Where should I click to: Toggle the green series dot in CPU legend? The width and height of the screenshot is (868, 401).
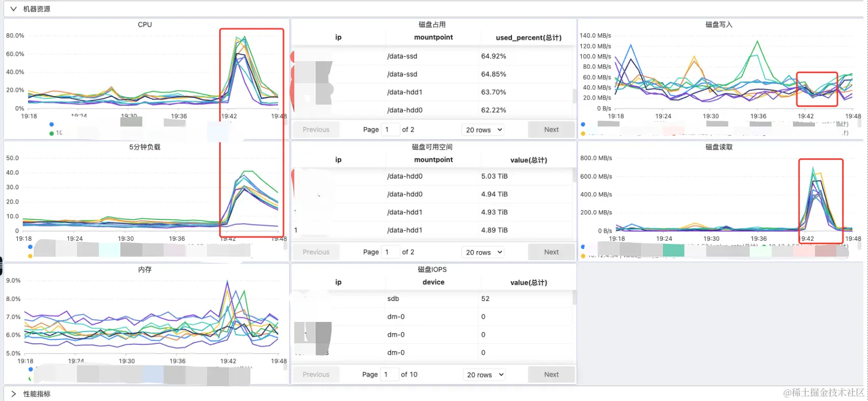[52, 133]
